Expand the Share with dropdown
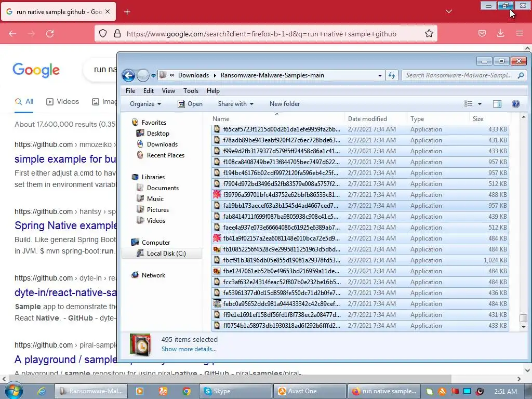Image resolution: width=532 pixels, height=399 pixels. point(236,104)
